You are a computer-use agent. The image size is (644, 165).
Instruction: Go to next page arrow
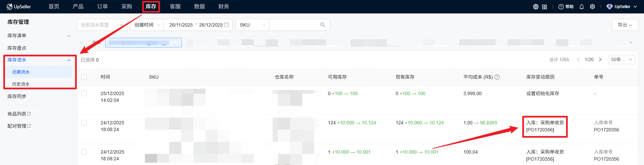pos(600,59)
